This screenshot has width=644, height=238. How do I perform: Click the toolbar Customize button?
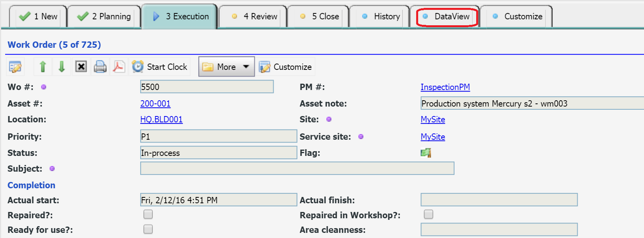click(285, 67)
